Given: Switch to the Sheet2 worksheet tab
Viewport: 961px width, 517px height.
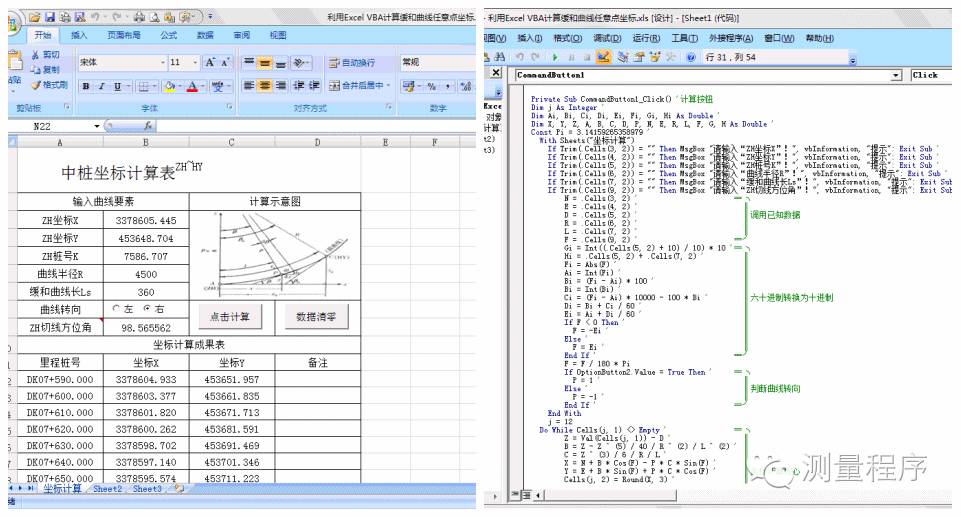Looking at the screenshot, I should (x=107, y=489).
